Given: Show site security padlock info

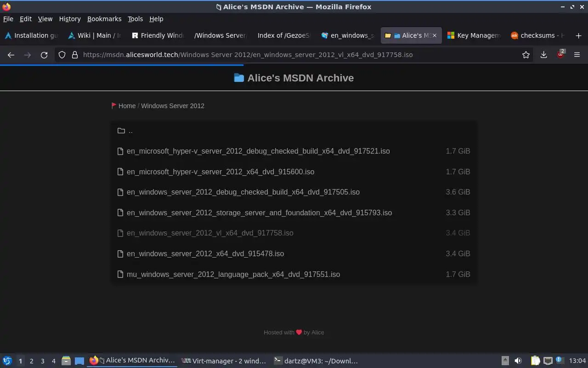Looking at the screenshot, I should point(75,55).
